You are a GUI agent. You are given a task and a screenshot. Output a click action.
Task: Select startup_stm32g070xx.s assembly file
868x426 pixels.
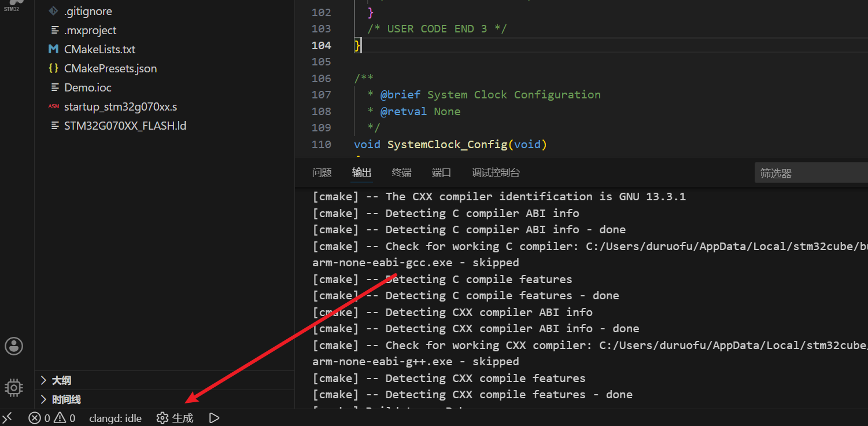[x=120, y=106]
